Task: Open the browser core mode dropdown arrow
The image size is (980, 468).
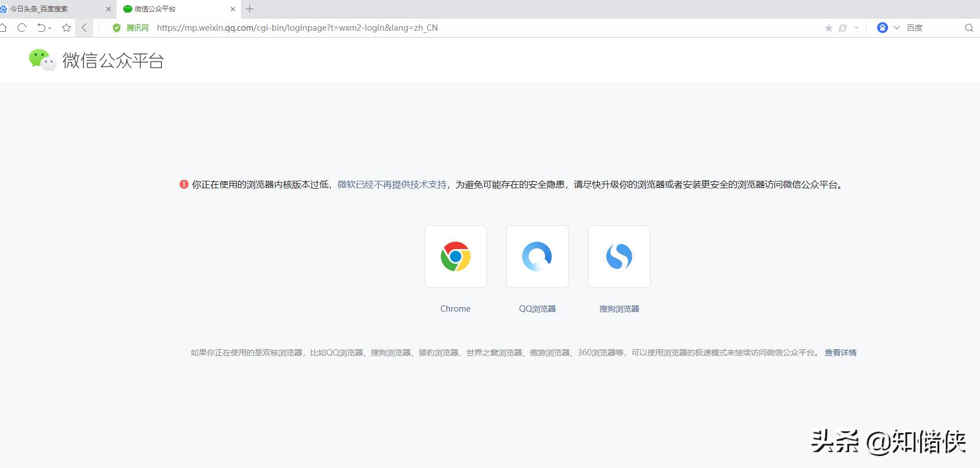Action: point(856,28)
